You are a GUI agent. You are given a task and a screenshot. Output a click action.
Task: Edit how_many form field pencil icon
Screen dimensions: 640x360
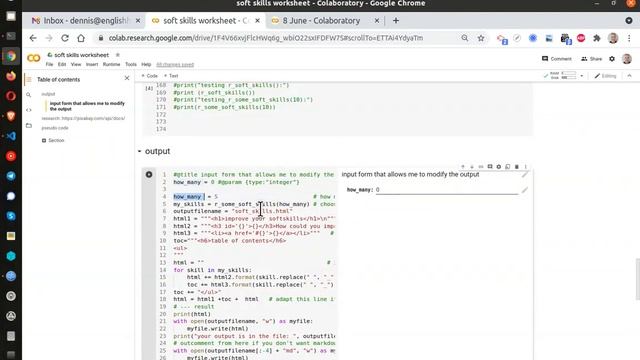524,190
